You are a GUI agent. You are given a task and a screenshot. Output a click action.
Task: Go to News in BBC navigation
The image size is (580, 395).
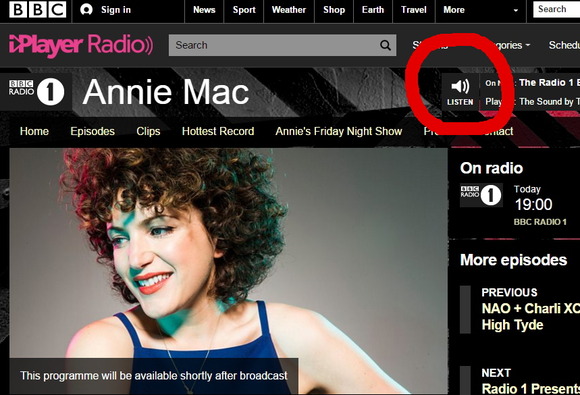tap(204, 10)
